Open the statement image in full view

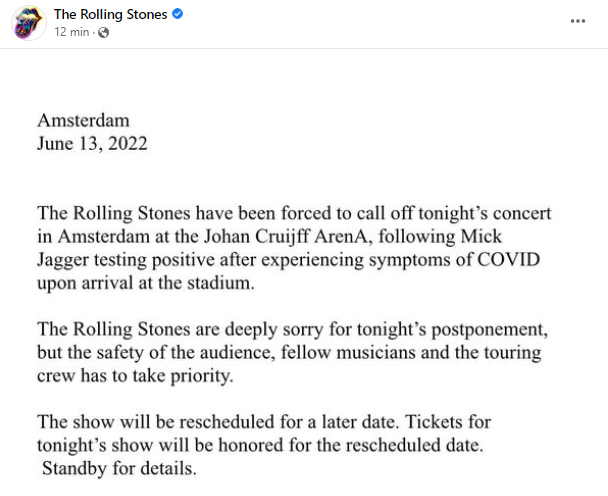(304, 272)
